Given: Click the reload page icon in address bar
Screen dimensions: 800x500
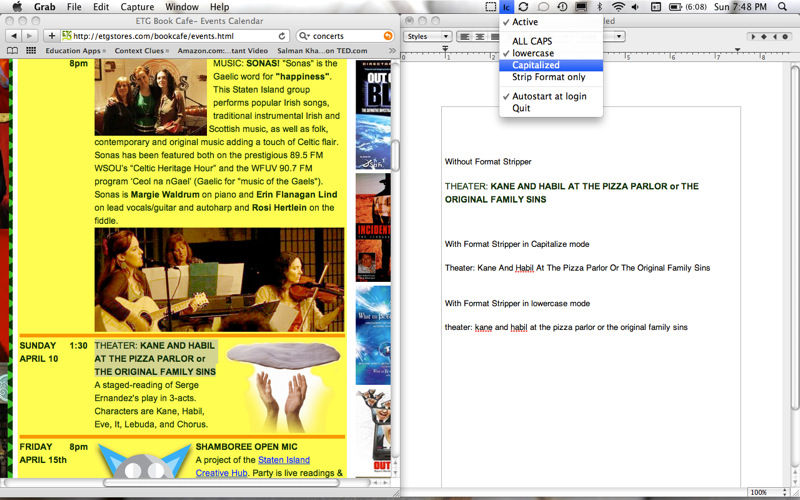Looking at the screenshot, I should pos(282,36).
